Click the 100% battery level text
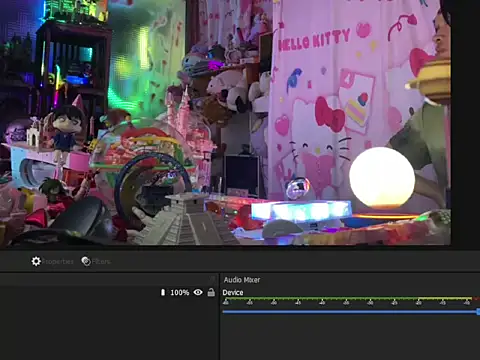Viewport: 480px width, 360px height. point(180,293)
